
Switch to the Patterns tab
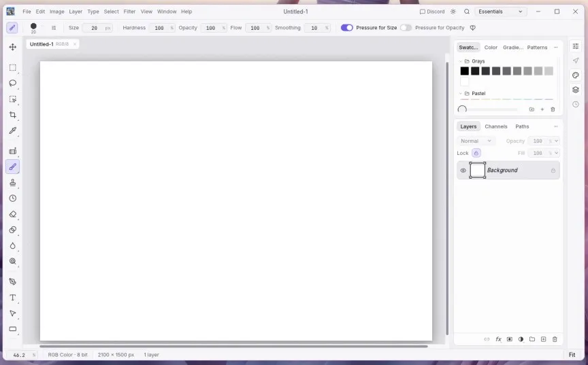click(x=537, y=48)
